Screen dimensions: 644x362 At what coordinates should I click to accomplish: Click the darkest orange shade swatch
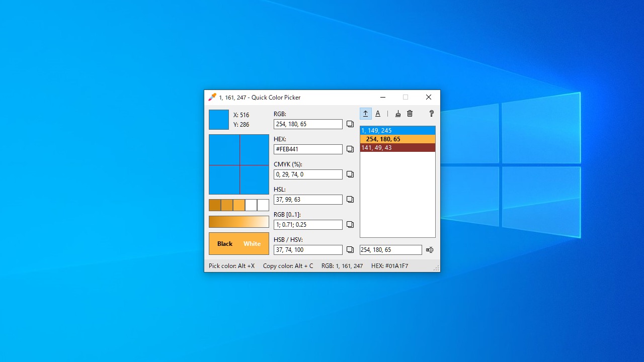click(x=215, y=205)
